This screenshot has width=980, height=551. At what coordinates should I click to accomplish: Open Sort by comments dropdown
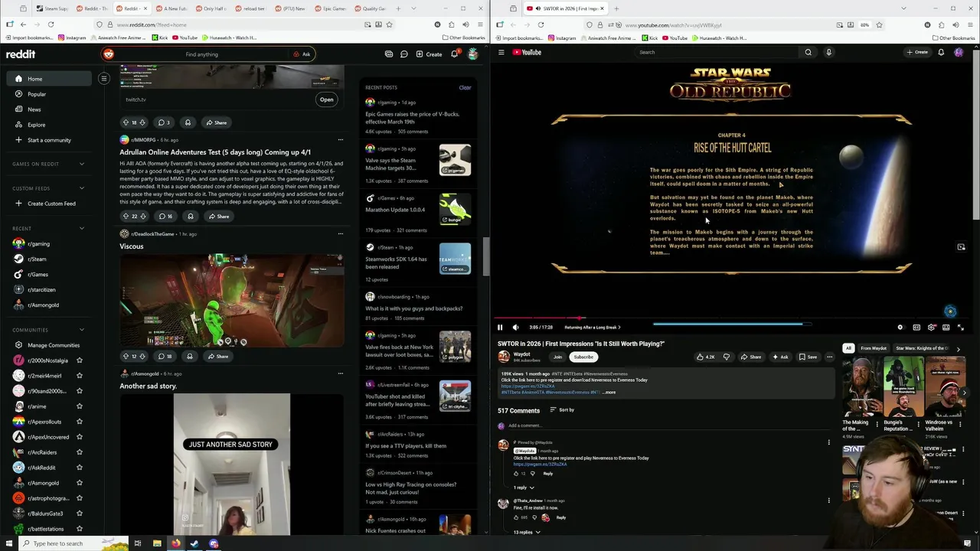[x=562, y=410]
